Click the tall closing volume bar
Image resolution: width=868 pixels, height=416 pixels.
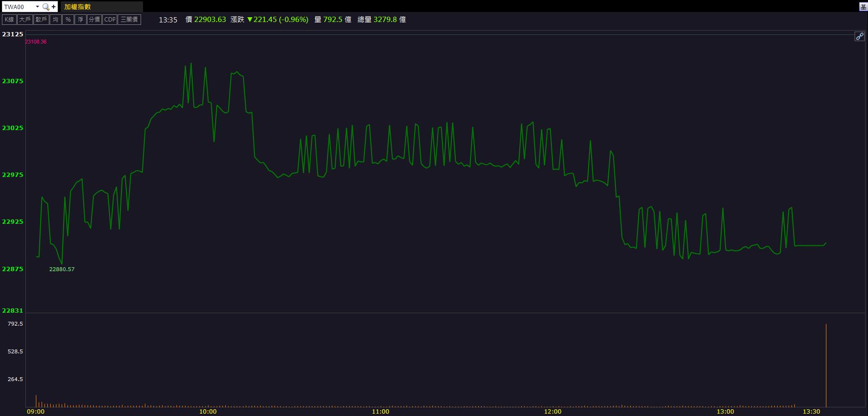click(826, 366)
